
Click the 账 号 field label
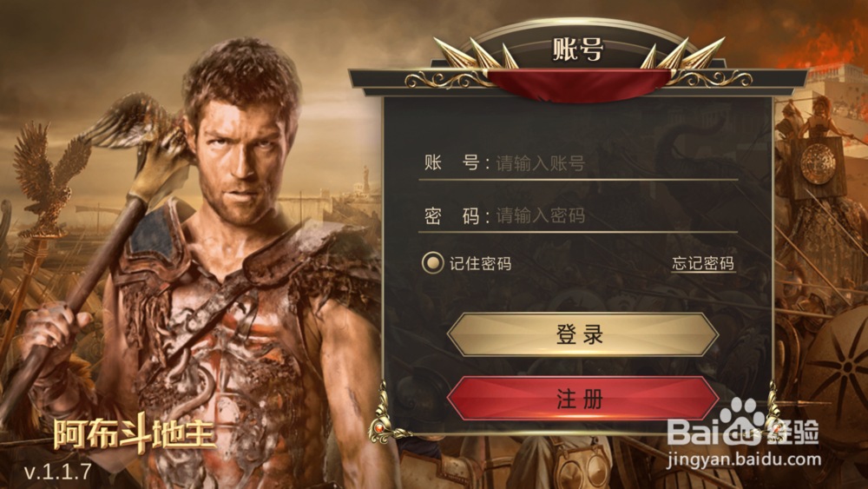452,162
